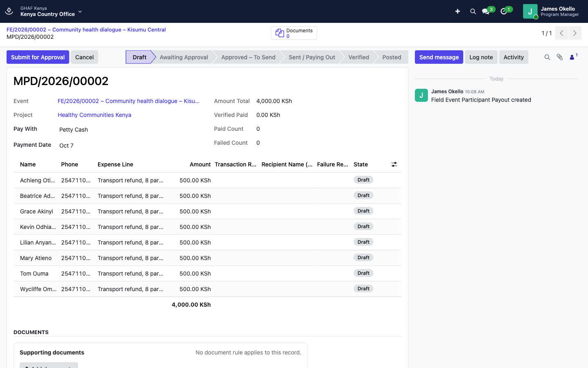Open the Mary Atieno payout row
The image size is (588, 368).
coord(207,258)
